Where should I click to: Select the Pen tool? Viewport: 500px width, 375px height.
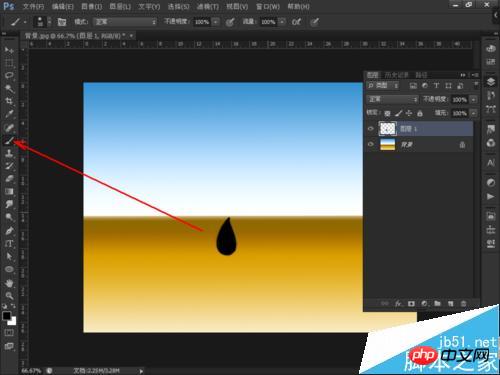click(x=9, y=230)
